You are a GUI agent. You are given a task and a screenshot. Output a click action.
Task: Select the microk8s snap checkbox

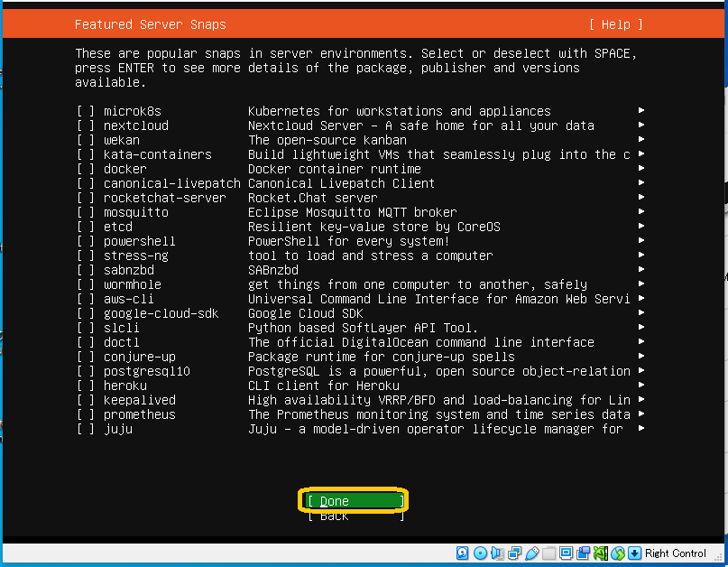pyautogui.click(x=86, y=111)
